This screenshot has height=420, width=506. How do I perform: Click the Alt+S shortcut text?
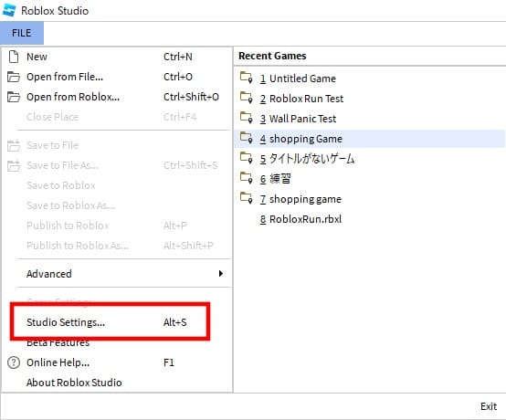[x=174, y=322]
